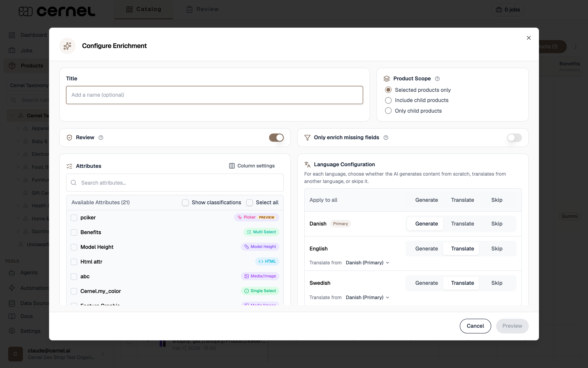Image resolution: width=588 pixels, height=368 pixels.
Task: Click the Preview button
Action: (x=512, y=326)
